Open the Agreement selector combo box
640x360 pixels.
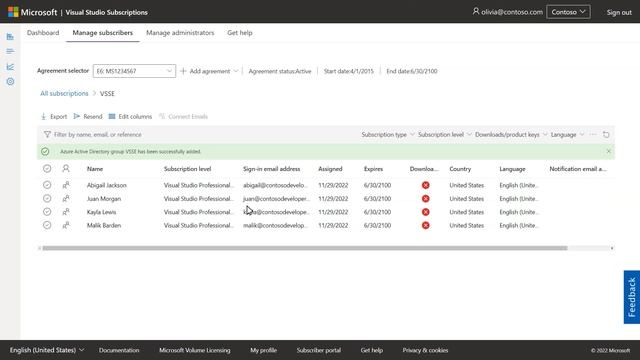134,71
